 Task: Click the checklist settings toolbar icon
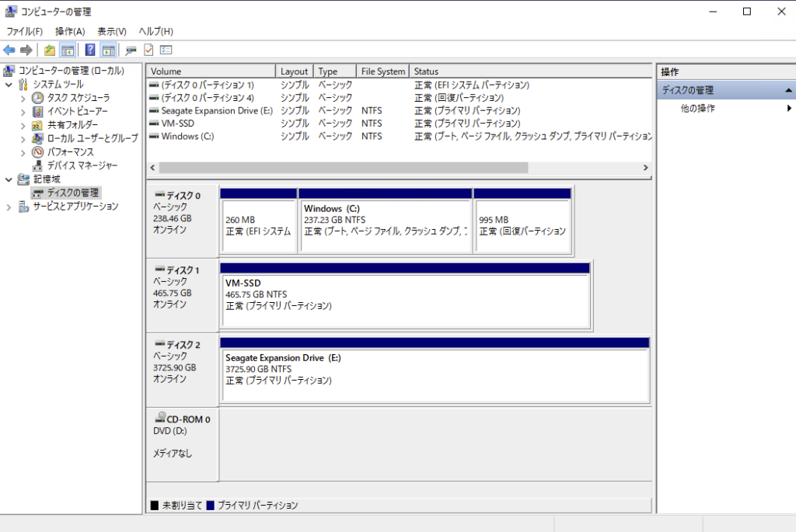(x=166, y=50)
